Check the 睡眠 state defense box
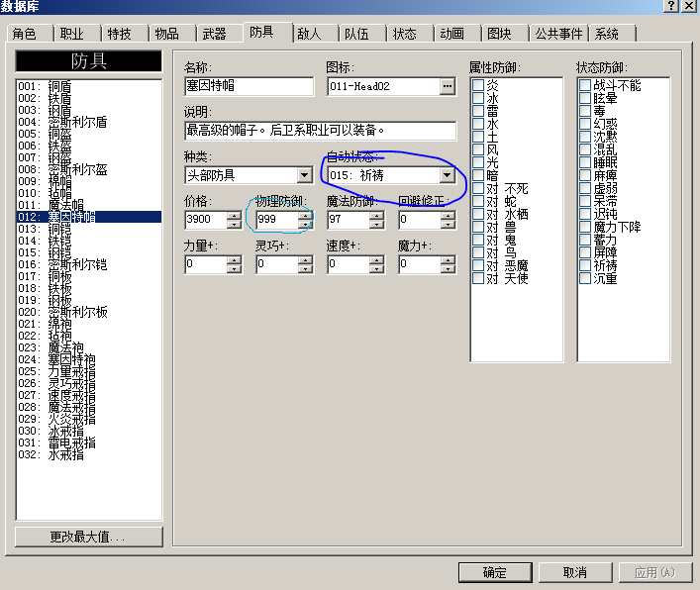 (x=585, y=162)
